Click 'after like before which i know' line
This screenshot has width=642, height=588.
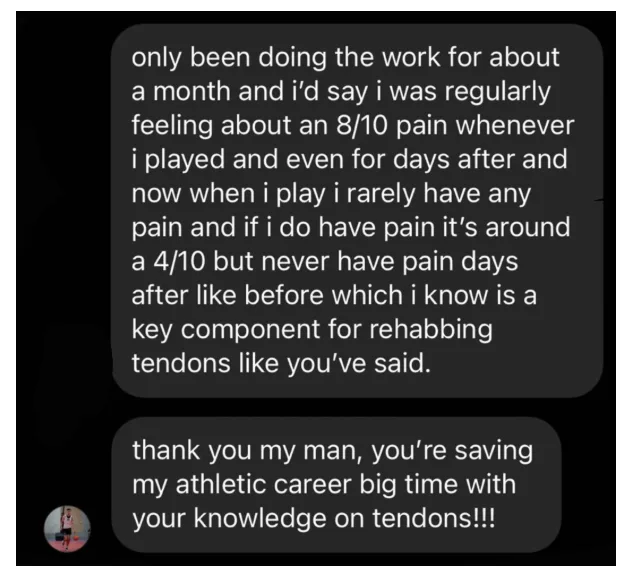coord(334,295)
